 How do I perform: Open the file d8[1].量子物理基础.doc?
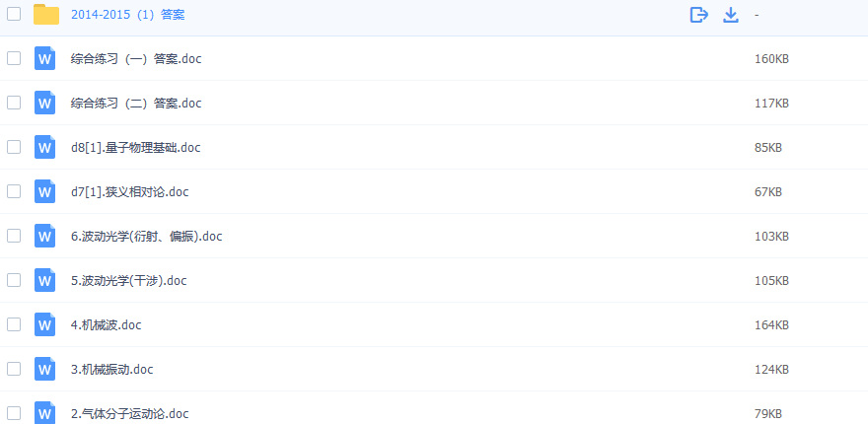[135, 148]
